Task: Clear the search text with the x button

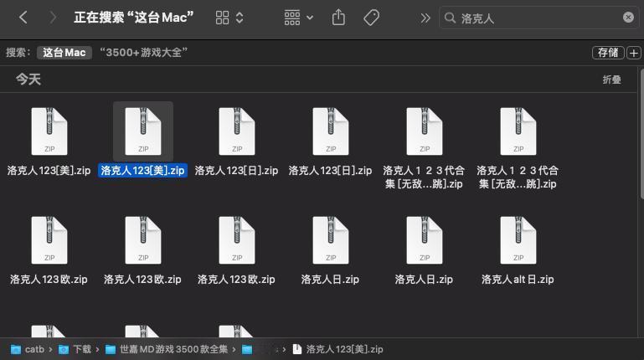Action: pos(628,18)
